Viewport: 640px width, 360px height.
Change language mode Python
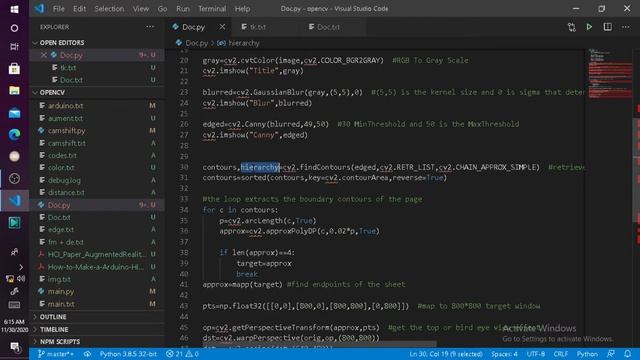click(x=587, y=354)
